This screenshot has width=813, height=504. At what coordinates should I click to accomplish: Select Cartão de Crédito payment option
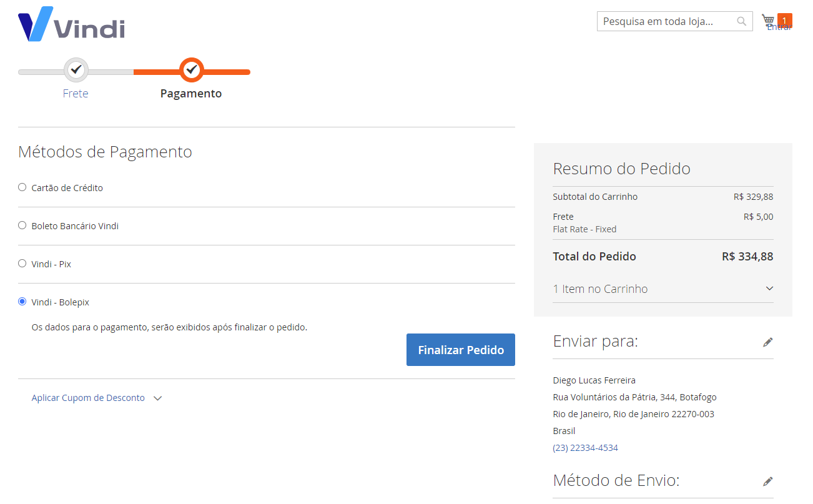22,187
